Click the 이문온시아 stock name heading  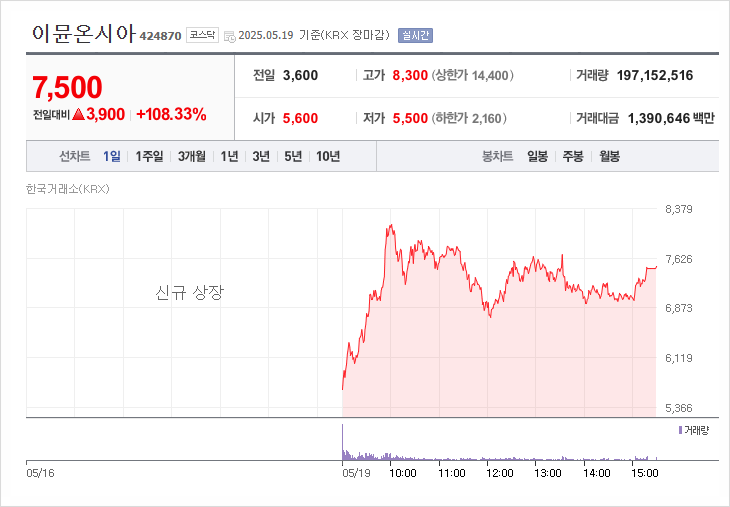(x=83, y=34)
